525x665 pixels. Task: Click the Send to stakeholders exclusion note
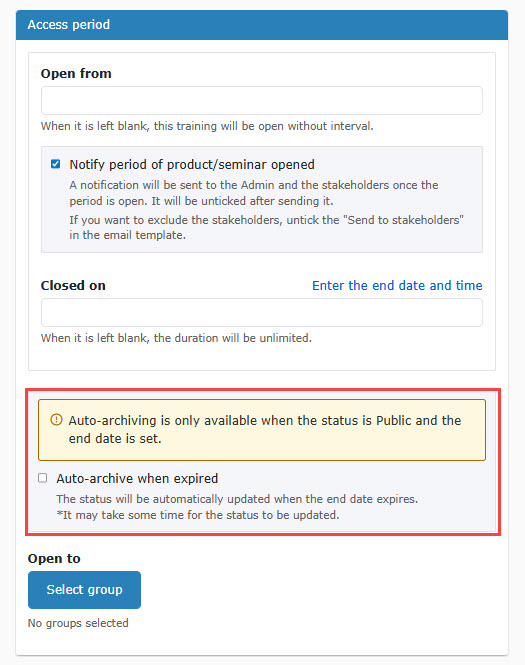click(266, 227)
